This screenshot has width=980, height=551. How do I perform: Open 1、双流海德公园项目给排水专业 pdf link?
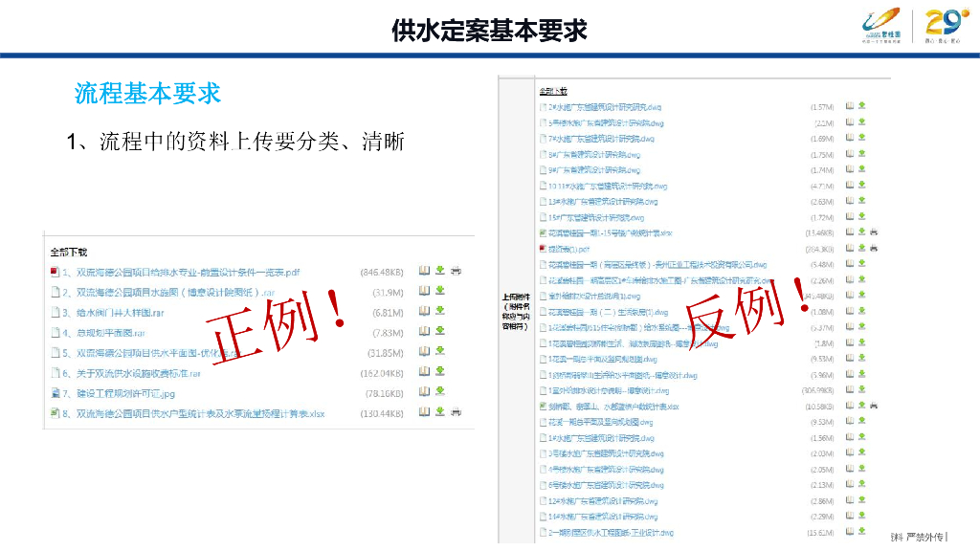(181, 273)
